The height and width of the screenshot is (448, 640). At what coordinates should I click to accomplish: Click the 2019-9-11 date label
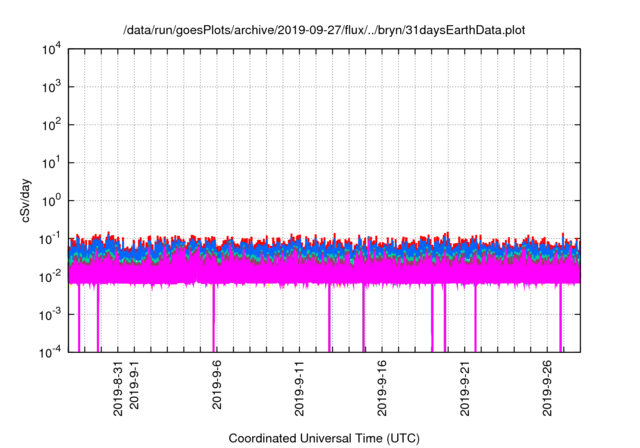(299, 388)
